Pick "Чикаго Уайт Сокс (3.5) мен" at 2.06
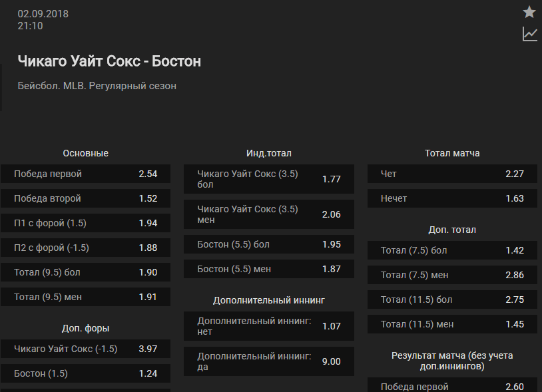This screenshot has width=542, height=392. coord(269,214)
